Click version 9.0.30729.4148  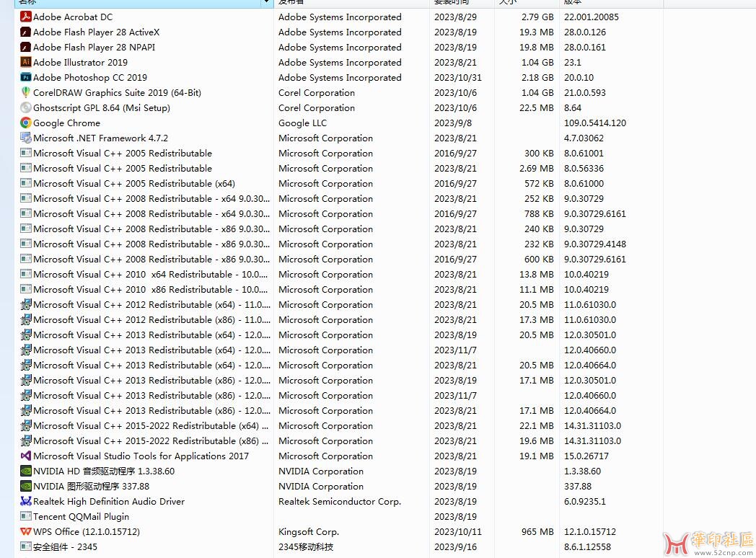[595, 244]
